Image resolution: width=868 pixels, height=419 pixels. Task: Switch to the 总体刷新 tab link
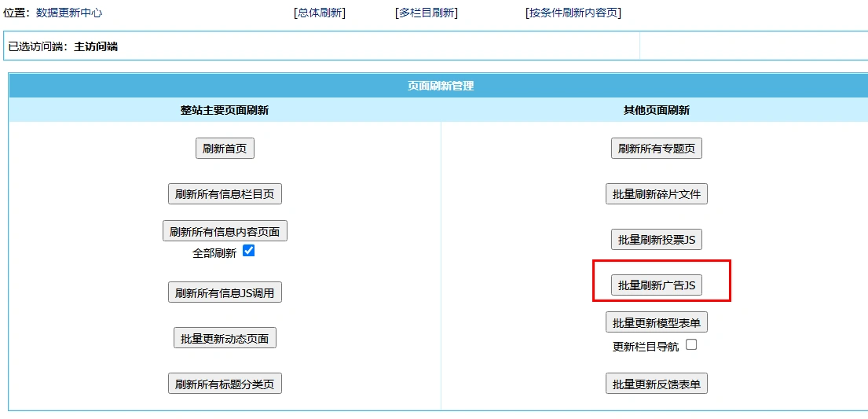coord(320,13)
